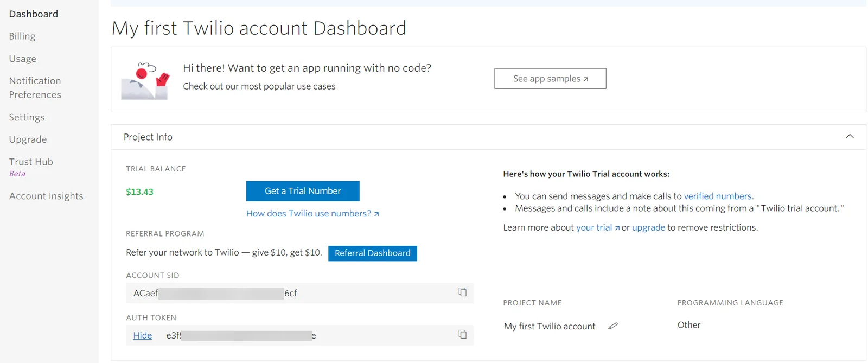This screenshot has height=363, width=868.
Task: Open Settings in sidebar
Action: tap(27, 117)
